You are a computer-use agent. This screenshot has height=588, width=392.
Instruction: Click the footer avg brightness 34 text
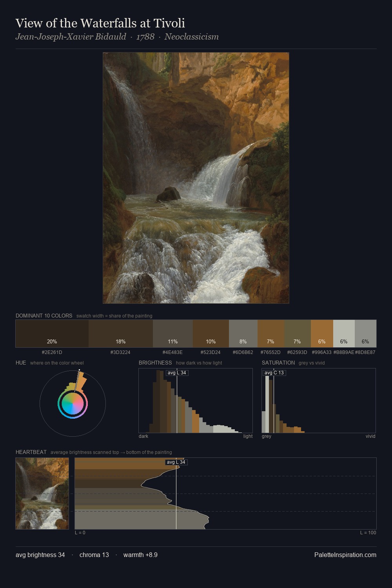(40, 555)
